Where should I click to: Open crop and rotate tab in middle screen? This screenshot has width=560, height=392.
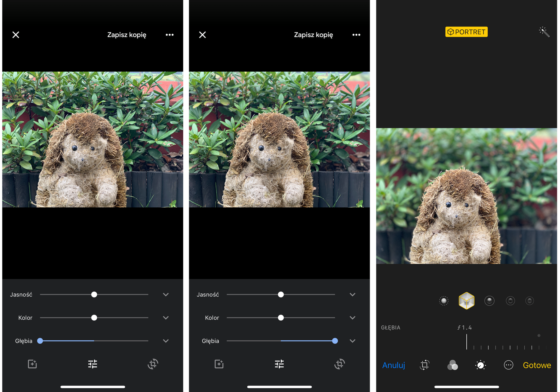(x=340, y=364)
